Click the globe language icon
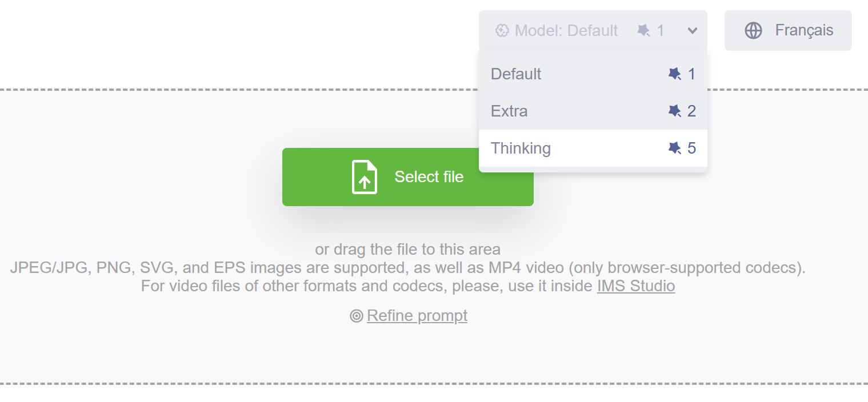This screenshot has height=402, width=868. [x=753, y=30]
